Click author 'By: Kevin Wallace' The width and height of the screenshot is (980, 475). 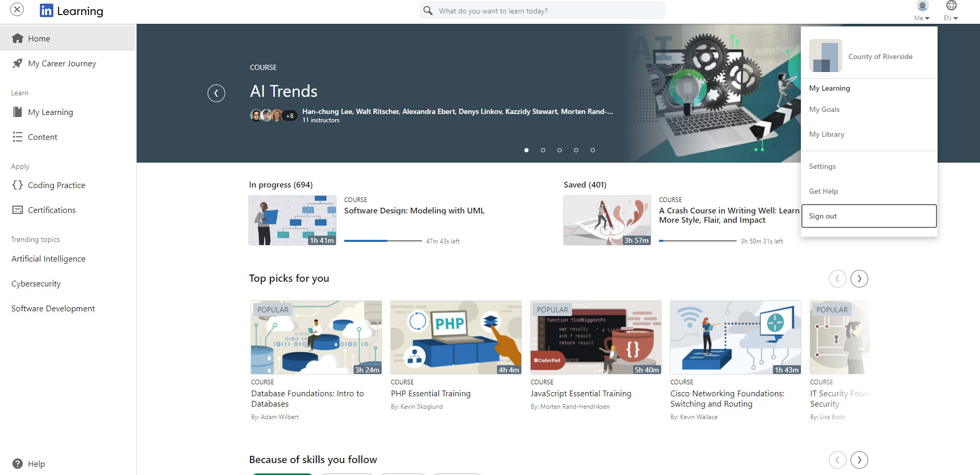click(x=694, y=417)
